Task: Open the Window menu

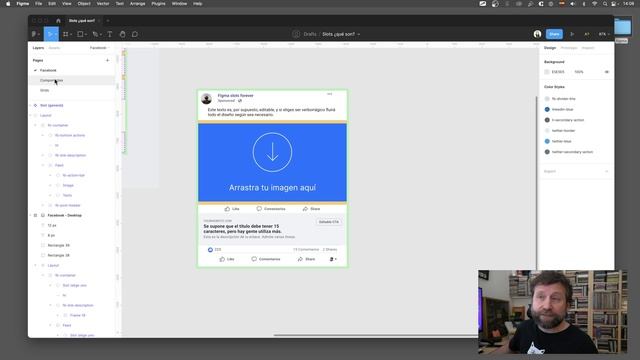Action: click(179, 4)
